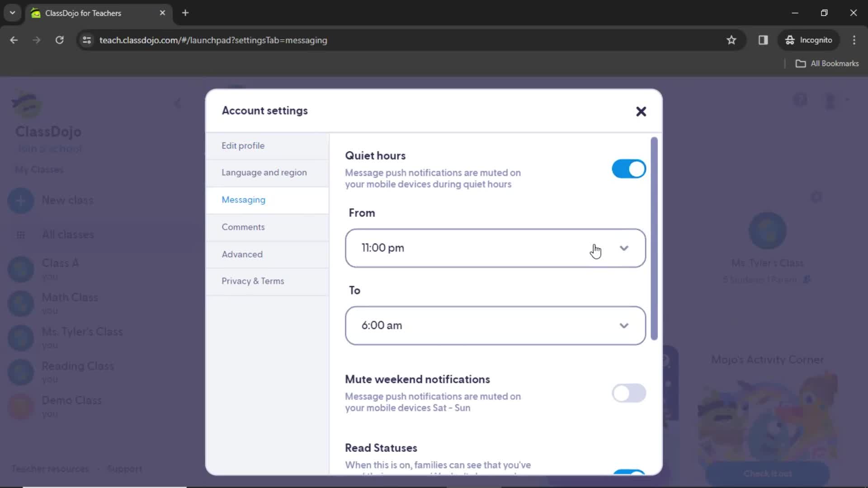Click the Reading Class avatar icon
The image size is (868, 488).
point(21,372)
